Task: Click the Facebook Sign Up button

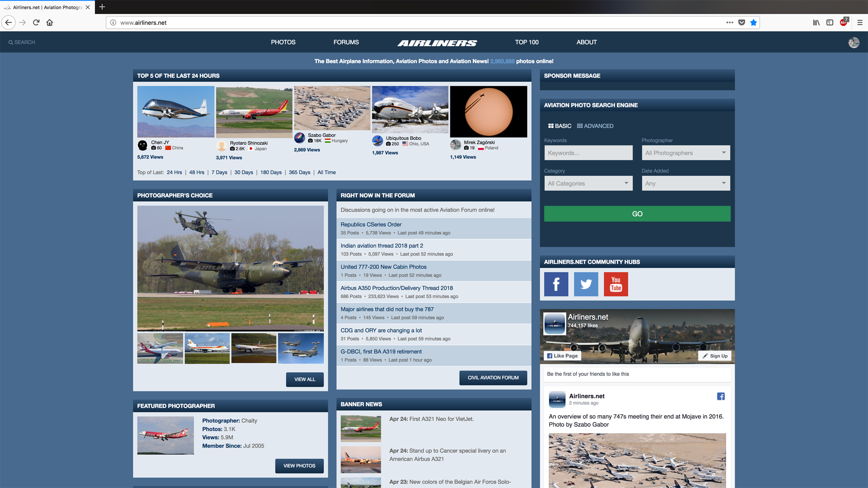Action: pyautogui.click(x=715, y=356)
